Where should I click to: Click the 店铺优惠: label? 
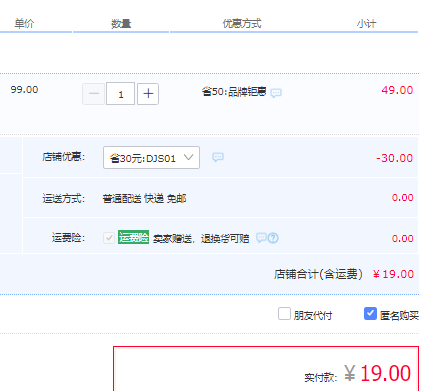[64, 157]
